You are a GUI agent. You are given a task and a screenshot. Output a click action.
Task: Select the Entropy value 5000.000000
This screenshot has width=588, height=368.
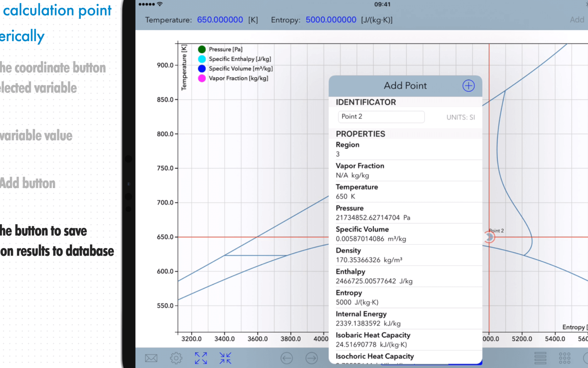tap(331, 20)
